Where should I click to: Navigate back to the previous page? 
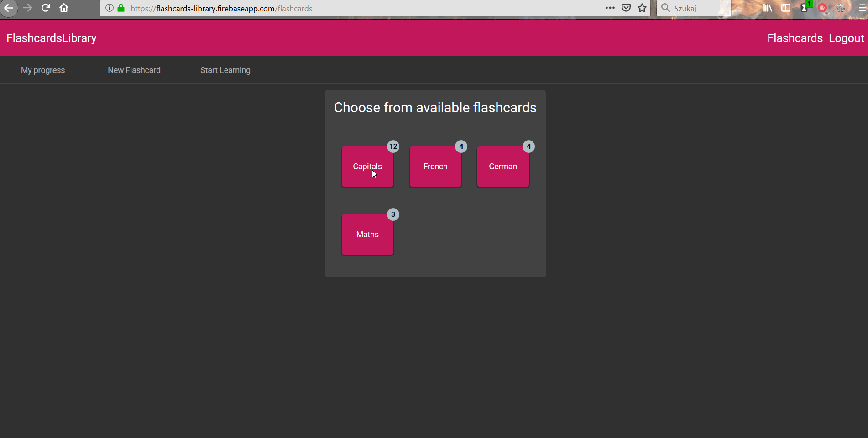pos(9,8)
